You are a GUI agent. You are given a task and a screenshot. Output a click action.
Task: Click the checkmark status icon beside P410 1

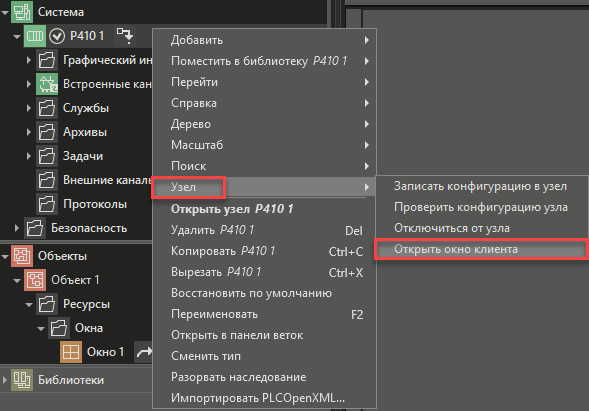point(57,36)
